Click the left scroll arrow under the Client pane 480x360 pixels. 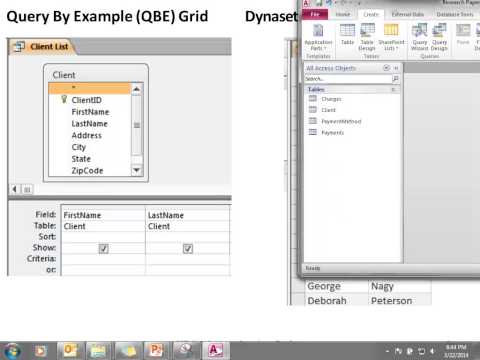click(x=15, y=189)
